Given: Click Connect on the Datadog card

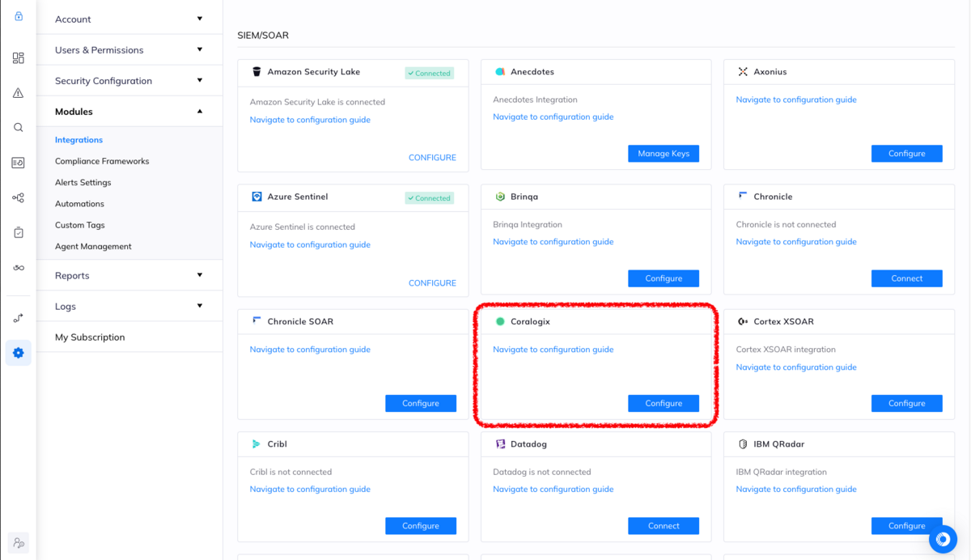Looking at the screenshot, I should point(664,526).
